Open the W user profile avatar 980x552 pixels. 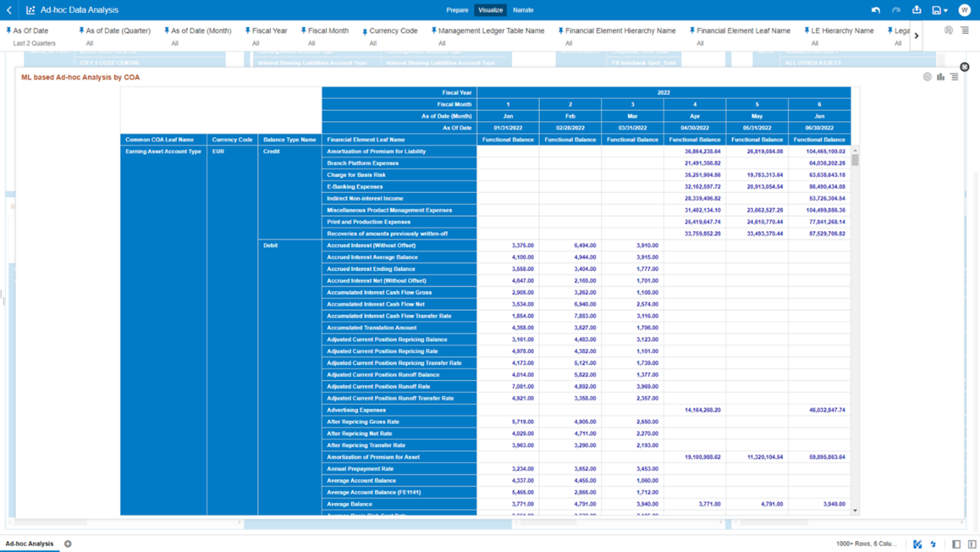pos(964,10)
